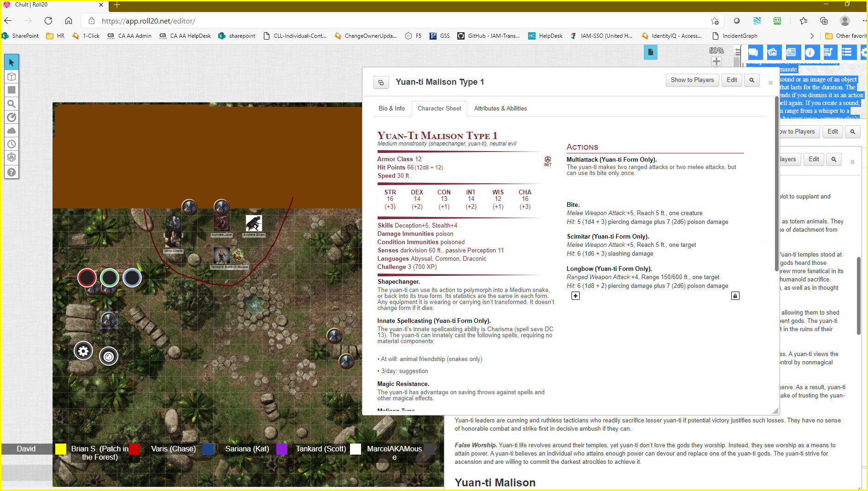Open the Dice Rolling d20 tool
Viewport: 868px width, 491px height.
(12, 158)
